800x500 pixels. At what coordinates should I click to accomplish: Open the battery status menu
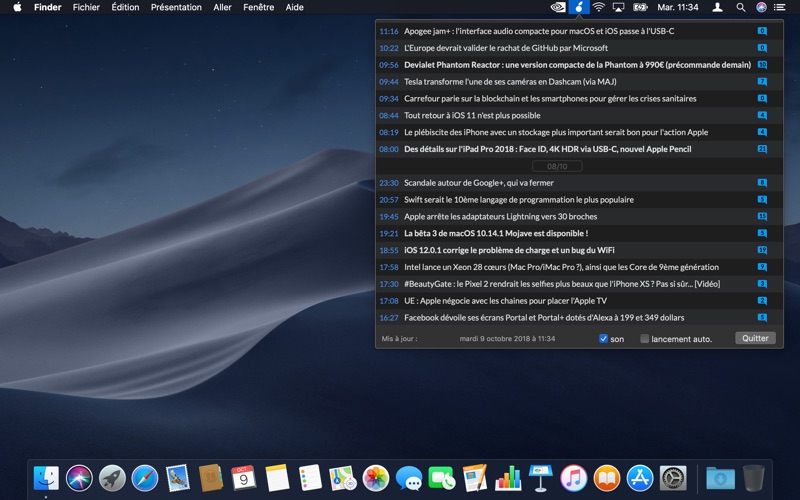640,7
